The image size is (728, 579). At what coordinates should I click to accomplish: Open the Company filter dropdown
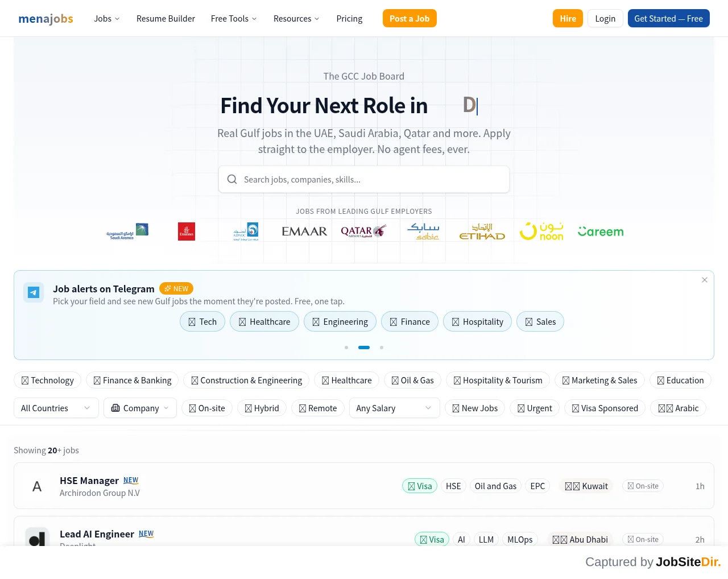point(140,408)
